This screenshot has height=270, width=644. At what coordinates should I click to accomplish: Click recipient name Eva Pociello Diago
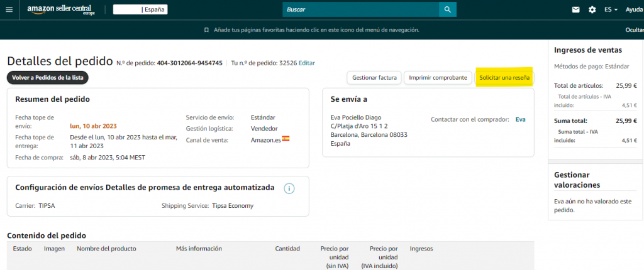tap(356, 117)
